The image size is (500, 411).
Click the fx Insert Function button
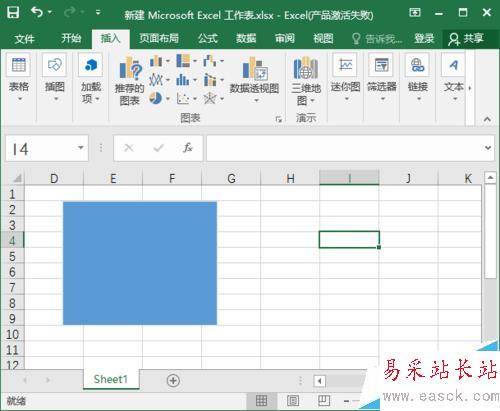click(188, 148)
